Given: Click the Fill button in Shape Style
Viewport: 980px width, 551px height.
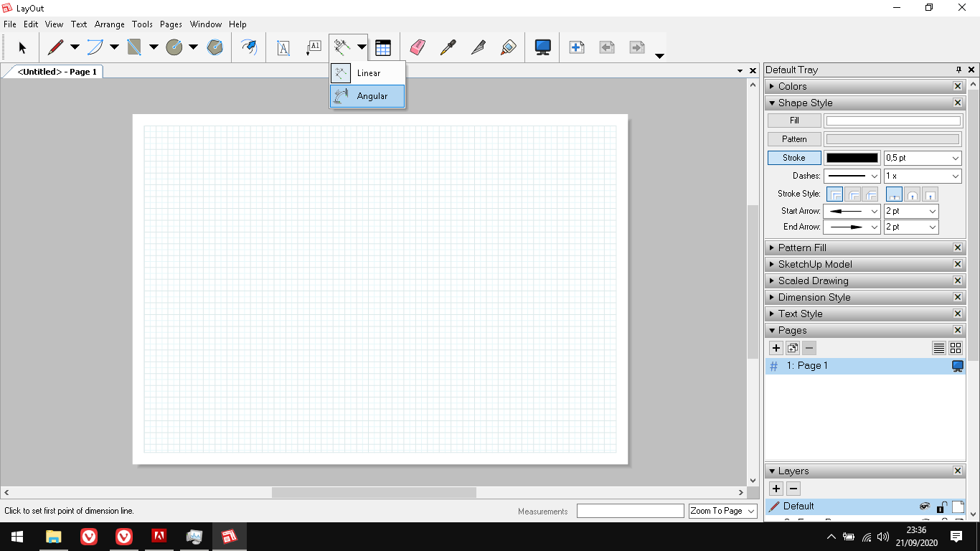Looking at the screenshot, I should coord(794,121).
